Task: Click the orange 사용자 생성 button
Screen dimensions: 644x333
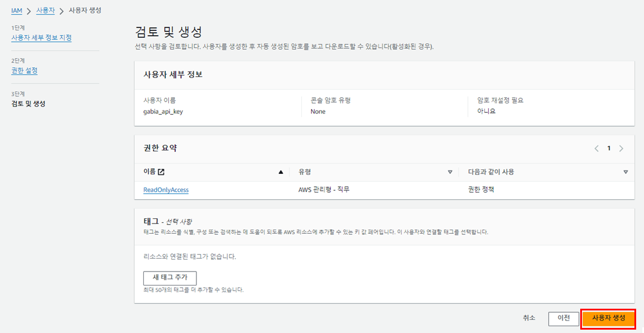Action: click(608, 318)
